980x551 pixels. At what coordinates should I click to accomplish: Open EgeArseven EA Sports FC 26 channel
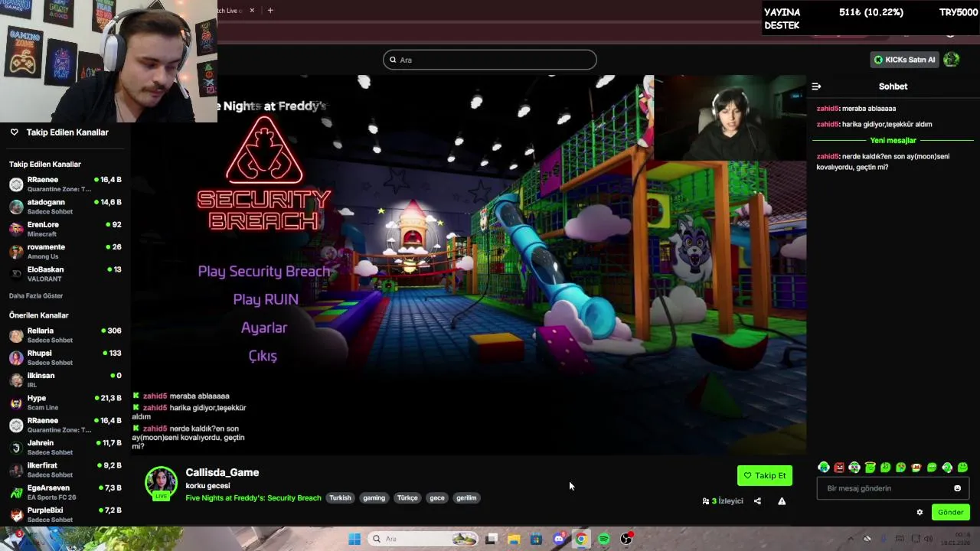click(66, 492)
